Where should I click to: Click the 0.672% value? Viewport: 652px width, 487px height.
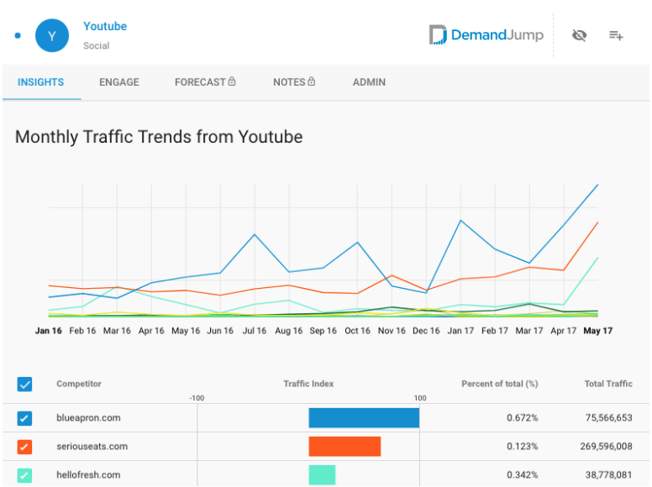(522, 418)
